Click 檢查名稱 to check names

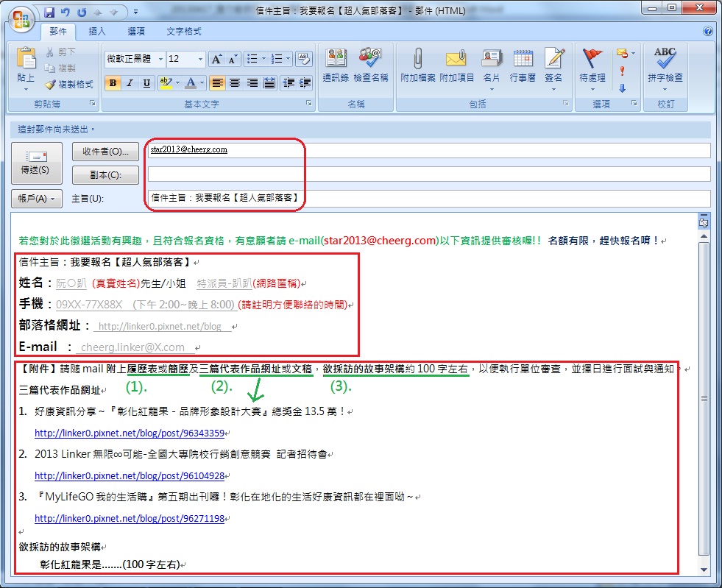371,65
